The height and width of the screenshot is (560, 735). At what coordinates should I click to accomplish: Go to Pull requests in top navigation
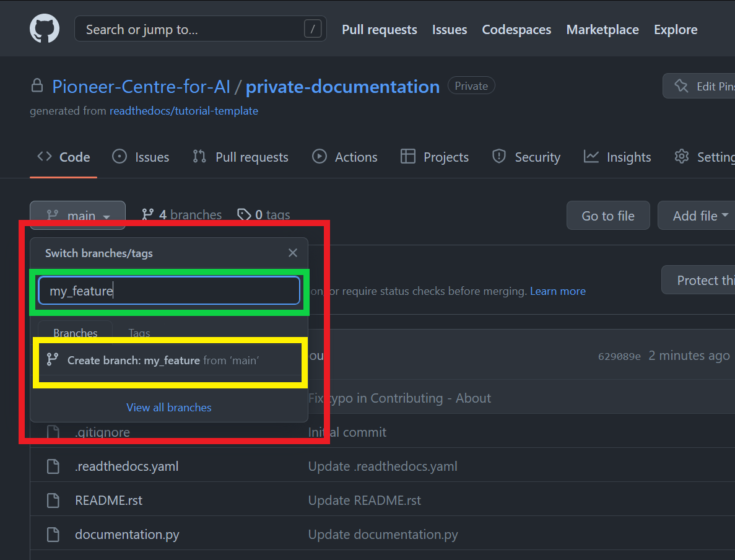[379, 30]
